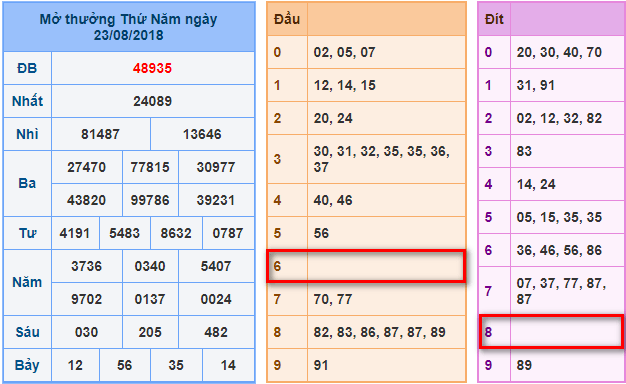Click the Sáu row label
This screenshot has width=626, height=384.
27,332
